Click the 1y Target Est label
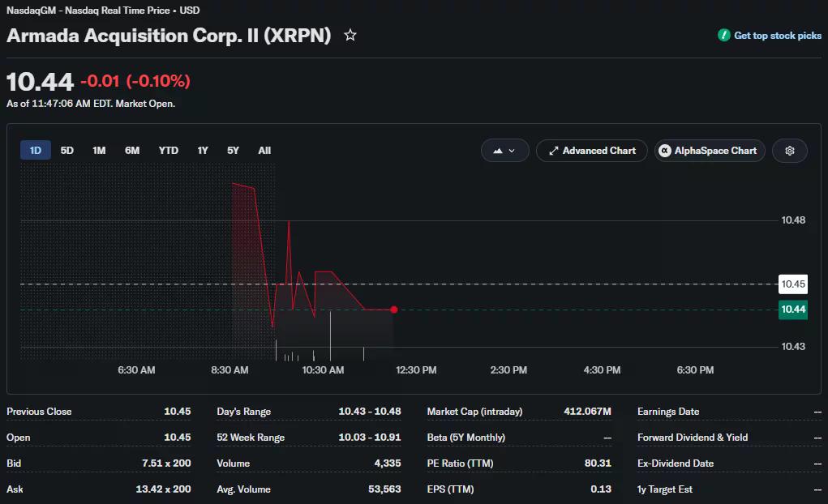 point(664,489)
